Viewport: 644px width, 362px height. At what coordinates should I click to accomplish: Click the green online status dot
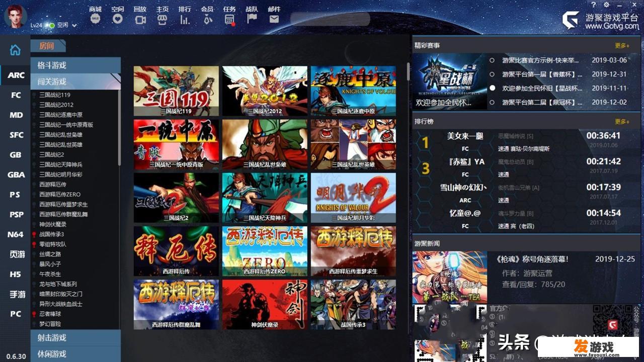pyautogui.click(x=51, y=25)
